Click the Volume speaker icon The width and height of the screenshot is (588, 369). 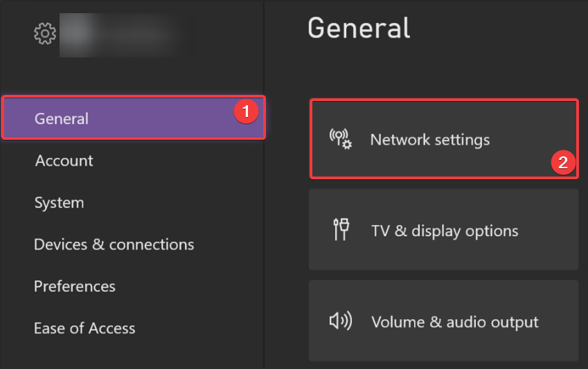click(x=340, y=321)
